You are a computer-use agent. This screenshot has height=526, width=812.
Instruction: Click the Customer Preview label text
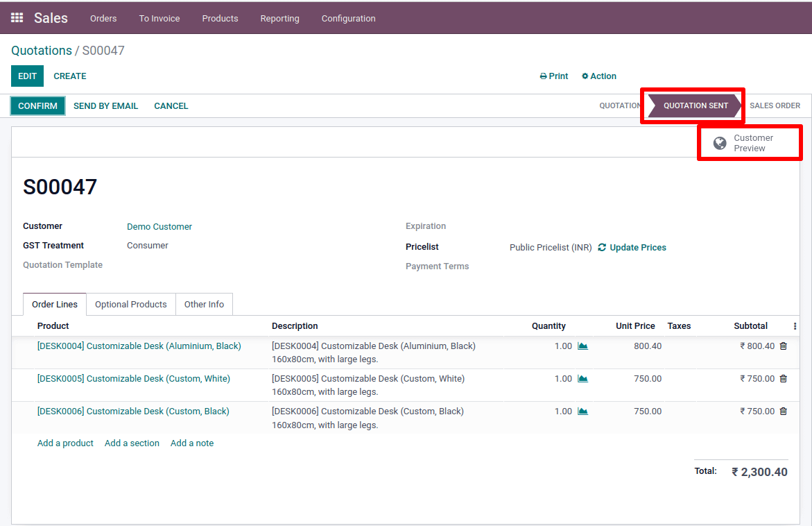[753, 143]
